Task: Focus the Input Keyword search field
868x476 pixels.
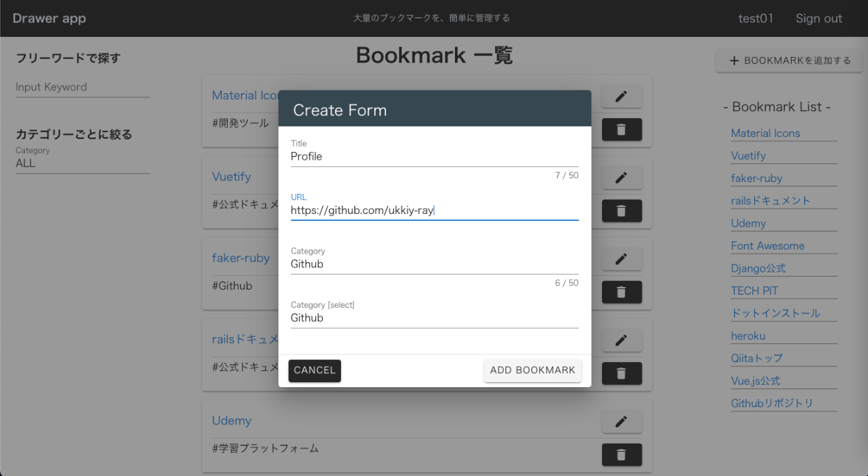Action: tap(82, 87)
